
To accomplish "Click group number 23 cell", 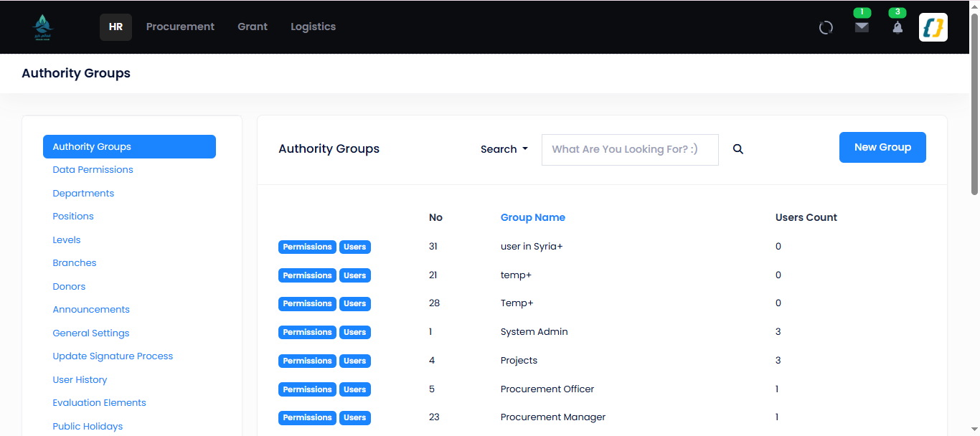I will [434, 417].
